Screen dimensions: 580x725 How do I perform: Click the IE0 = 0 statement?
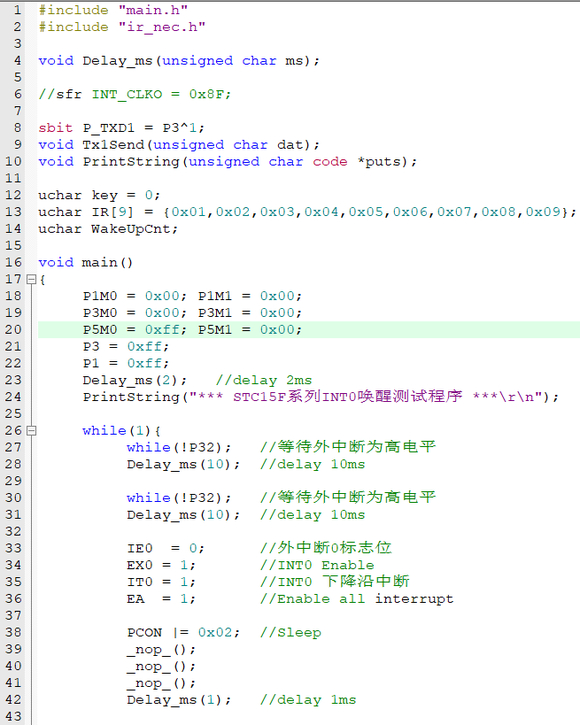pos(166,548)
